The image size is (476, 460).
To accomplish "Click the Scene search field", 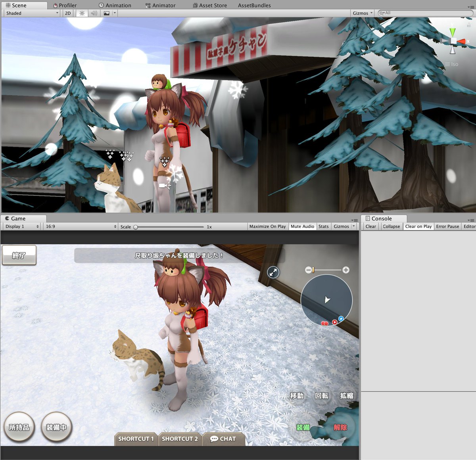I will pyautogui.click(x=425, y=13).
